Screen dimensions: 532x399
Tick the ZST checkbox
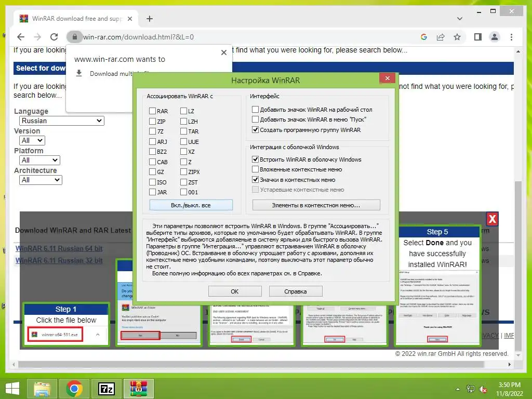coord(183,182)
